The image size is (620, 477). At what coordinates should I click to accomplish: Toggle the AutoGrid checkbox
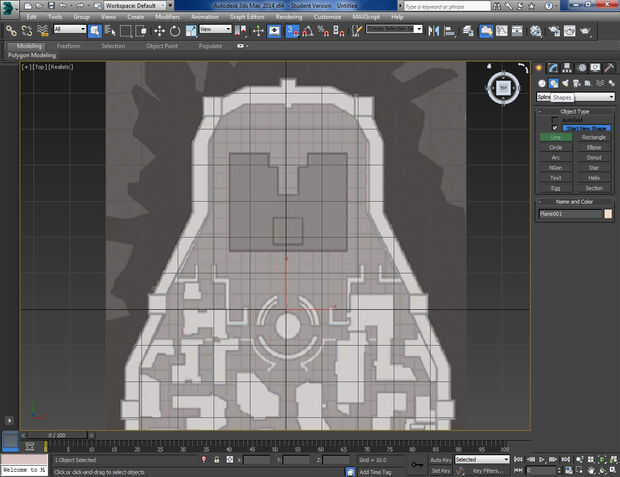point(556,119)
